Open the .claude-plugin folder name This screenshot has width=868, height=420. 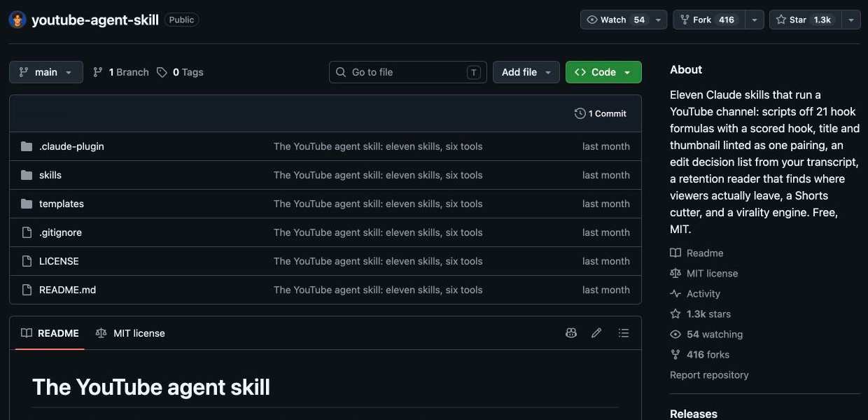pyautogui.click(x=71, y=146)
